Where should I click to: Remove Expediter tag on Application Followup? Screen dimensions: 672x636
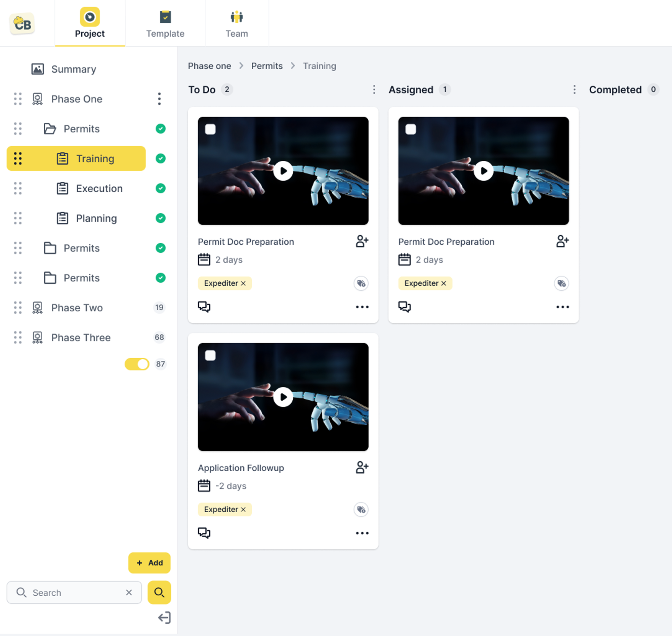243,509
